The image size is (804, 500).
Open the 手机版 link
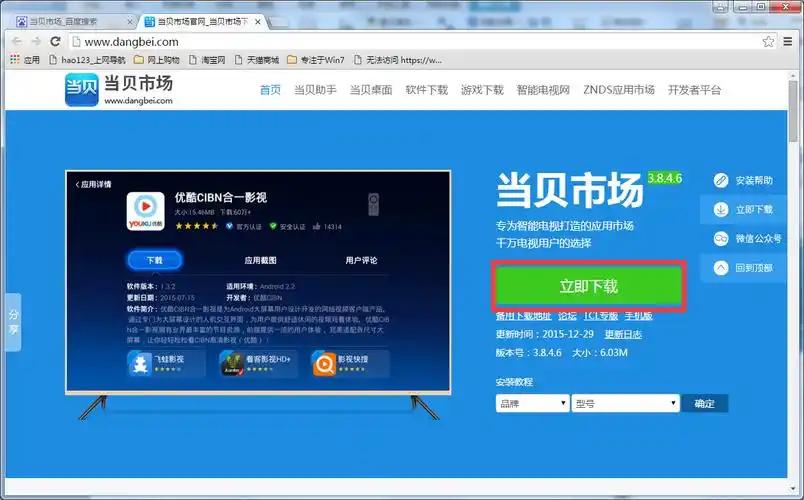tap(638, 316)
